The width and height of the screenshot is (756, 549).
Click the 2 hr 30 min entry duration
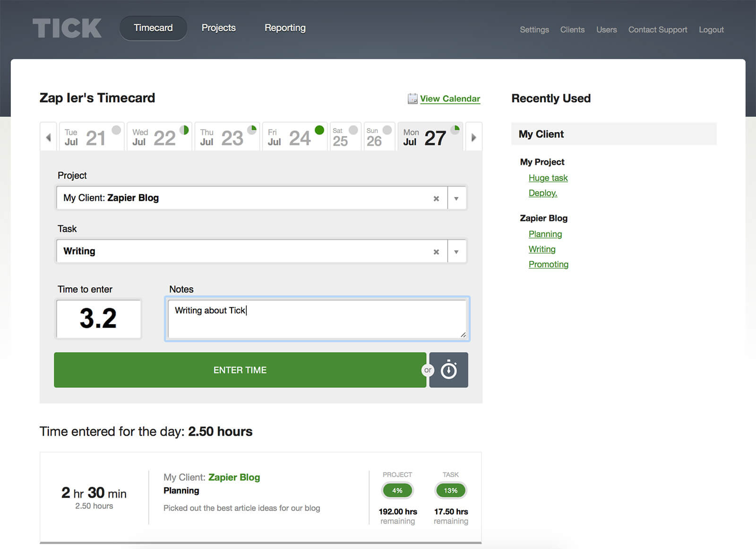[94, 493]
